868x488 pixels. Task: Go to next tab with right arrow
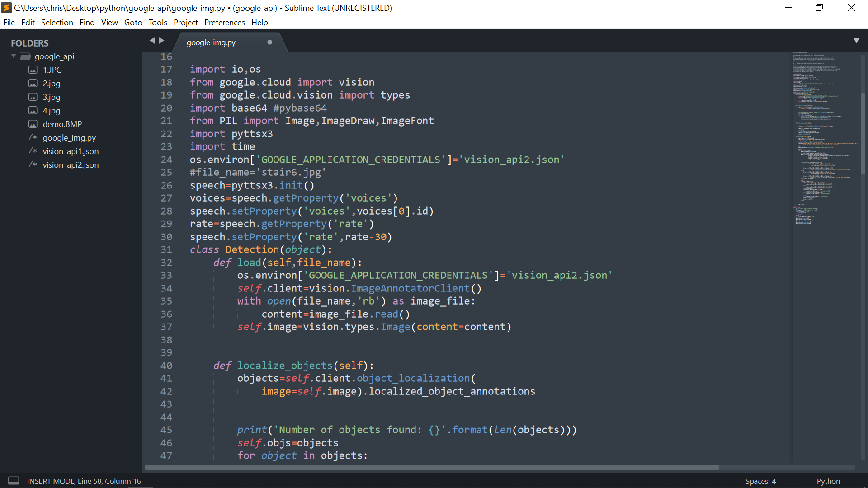(x=161, y=41)
